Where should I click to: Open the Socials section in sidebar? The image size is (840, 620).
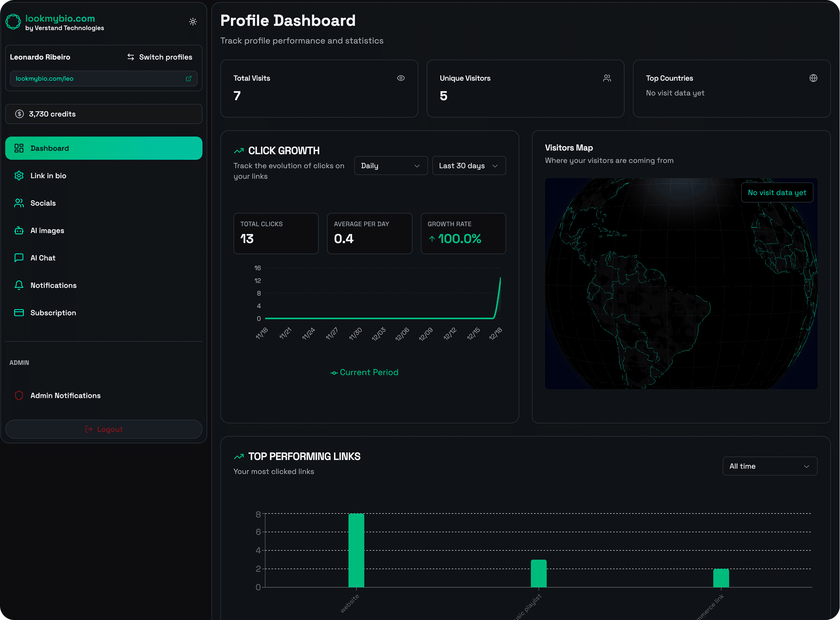click(x=43, y=203)
